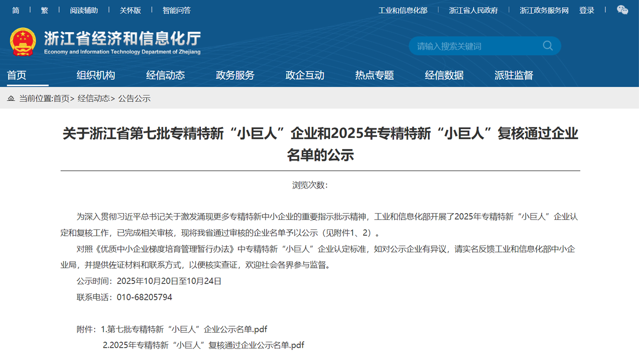This screenshot has height=364, width=639.
Task: Enable 关怀版 care mode
Action: (x=130, y=10)
